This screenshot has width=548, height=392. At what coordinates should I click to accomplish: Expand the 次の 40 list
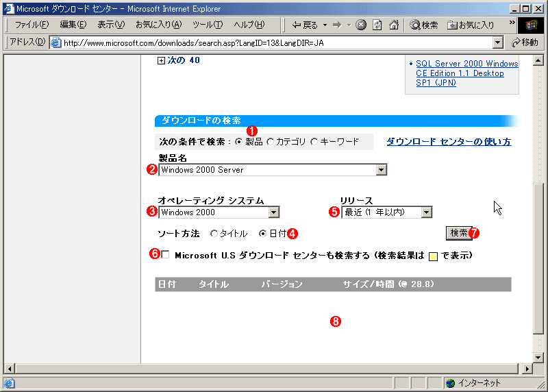tap(161, 61)
